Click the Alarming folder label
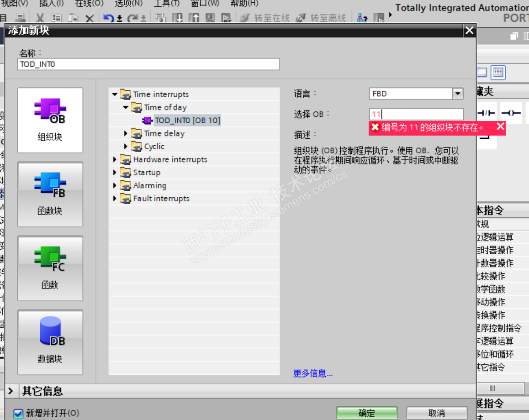 (150, 185)
